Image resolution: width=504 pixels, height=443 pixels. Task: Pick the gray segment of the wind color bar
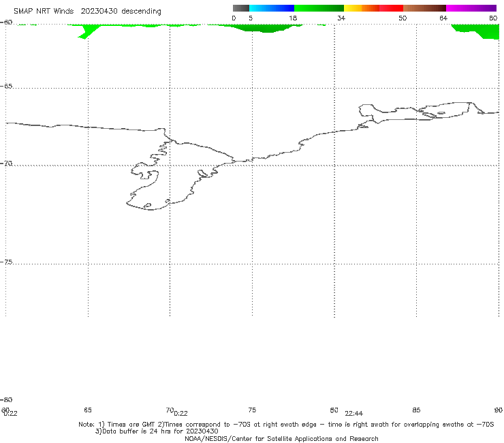[240, 8]
